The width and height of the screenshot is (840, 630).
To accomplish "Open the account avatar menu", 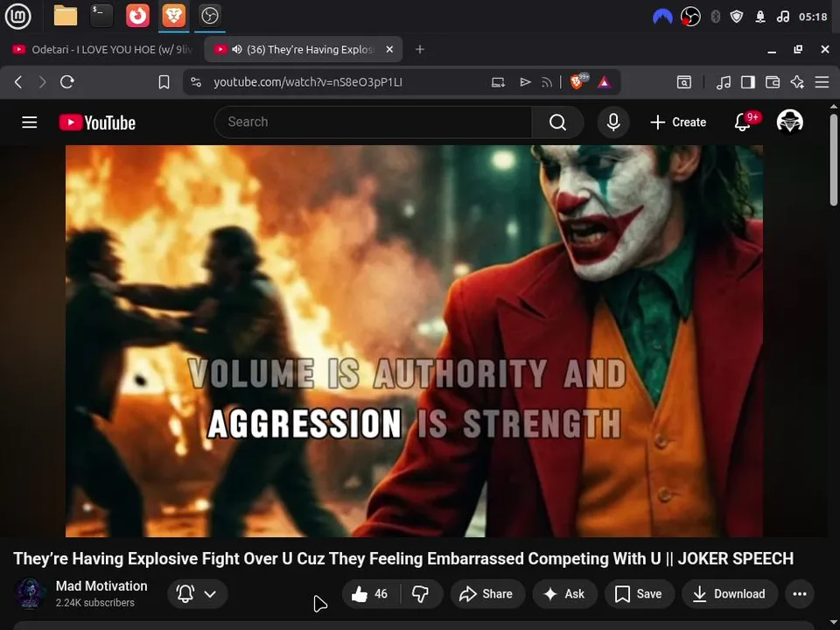I will [x=789, y=122].
